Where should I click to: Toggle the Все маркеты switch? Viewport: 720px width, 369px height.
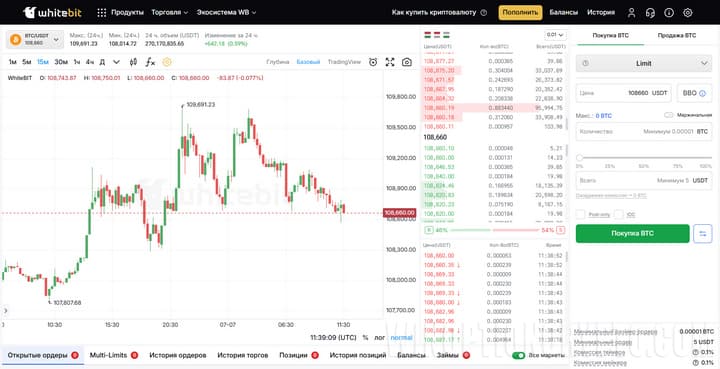519,355
